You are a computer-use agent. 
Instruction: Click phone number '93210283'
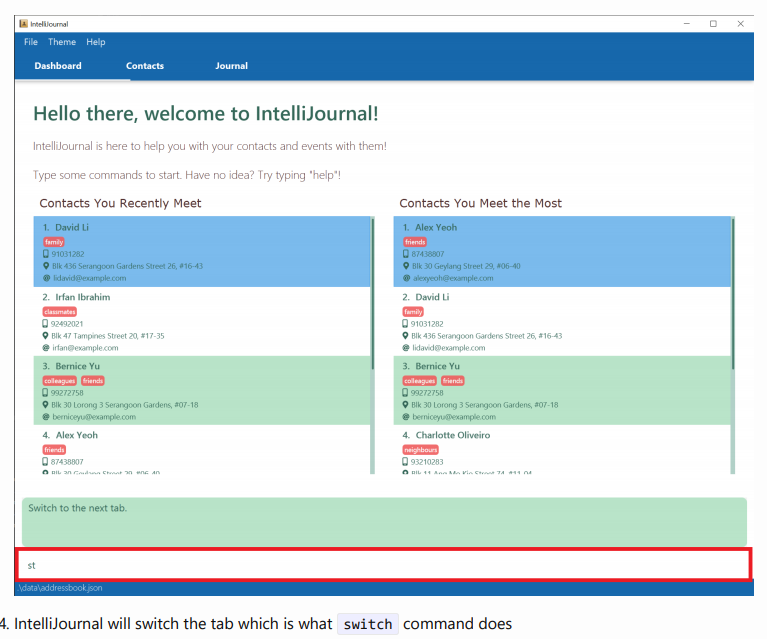(427, 462)
